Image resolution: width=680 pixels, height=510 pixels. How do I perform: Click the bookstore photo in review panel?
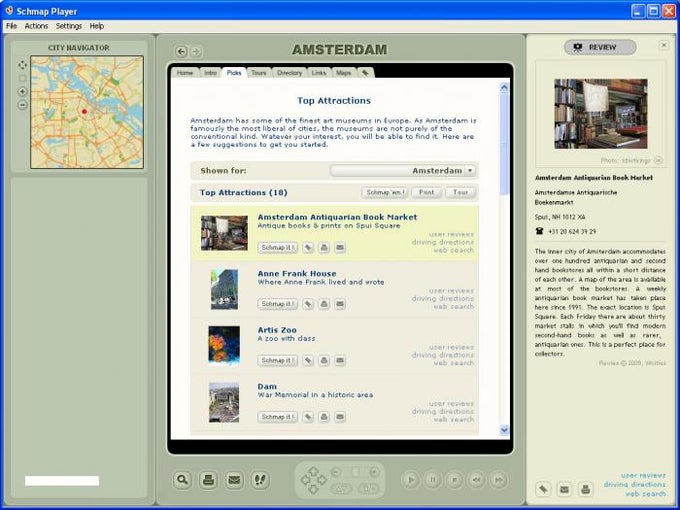tap(601, 114)
